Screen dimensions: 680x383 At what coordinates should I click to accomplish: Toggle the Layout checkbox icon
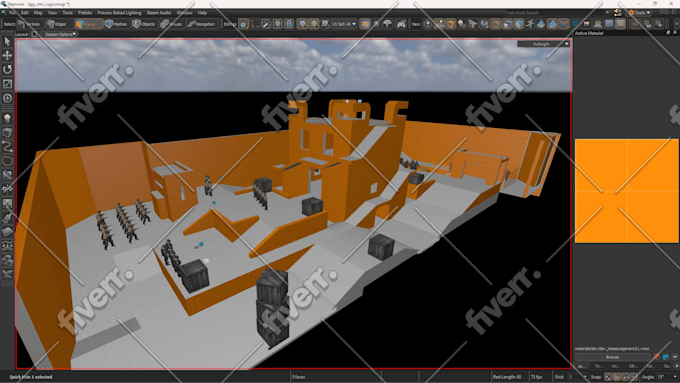click(34, 34)
